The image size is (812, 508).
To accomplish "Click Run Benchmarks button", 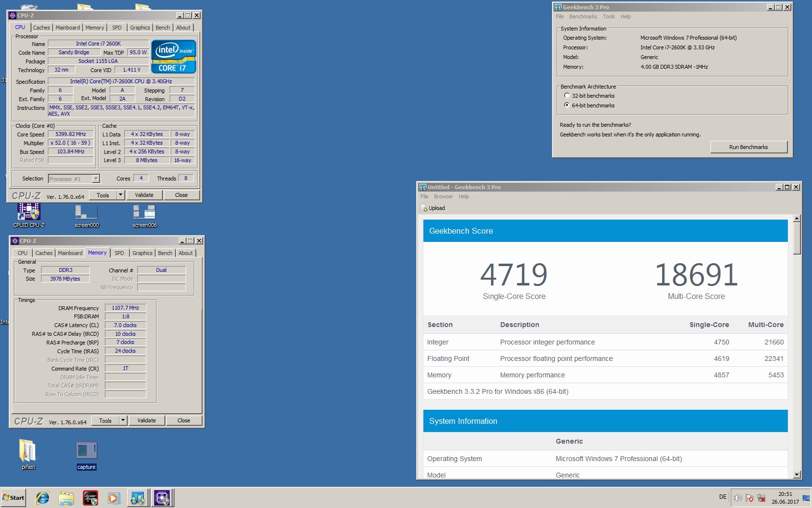I will [x=749, y=147].
